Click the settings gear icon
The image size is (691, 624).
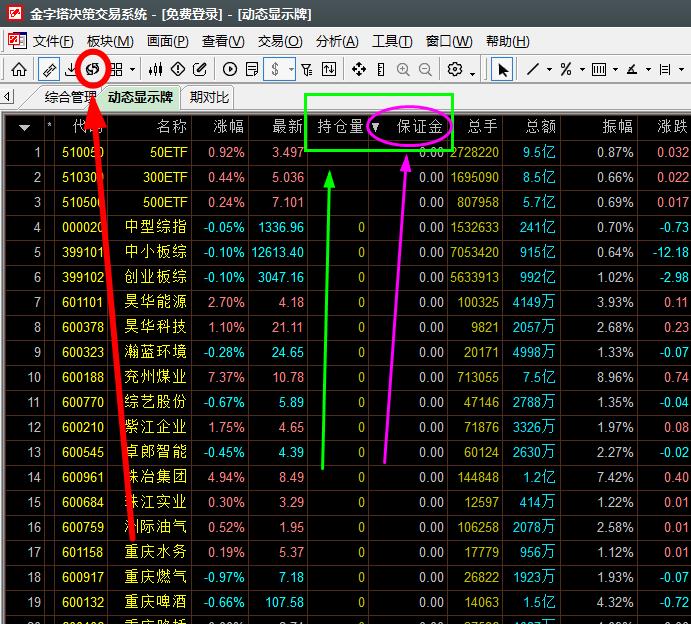point(455,69)
